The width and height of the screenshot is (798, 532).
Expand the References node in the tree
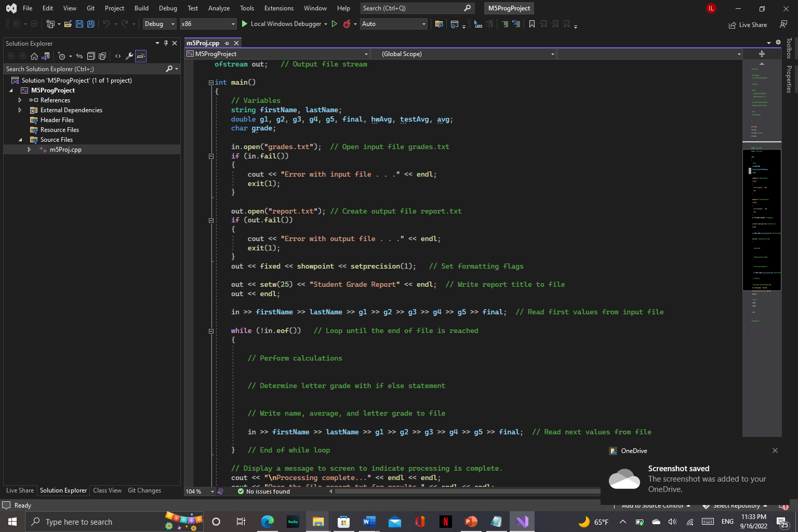pyautogui.click(x=20, y=100)
